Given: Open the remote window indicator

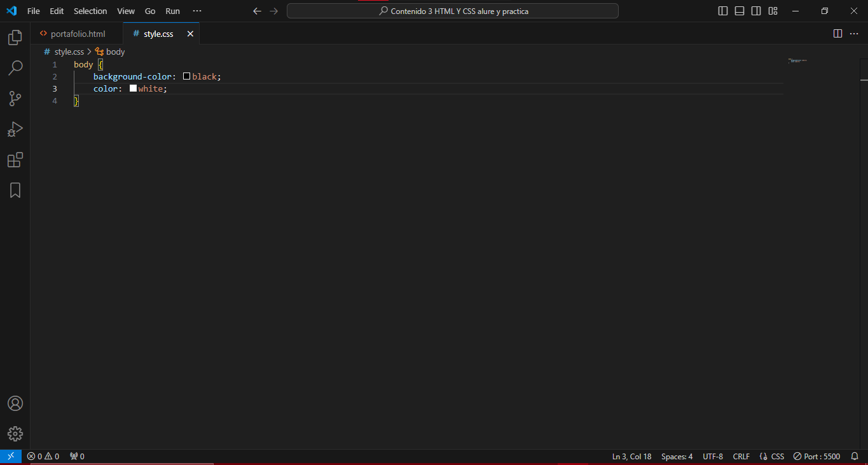Looking at the screenshot, I should (x=11, y=456).
